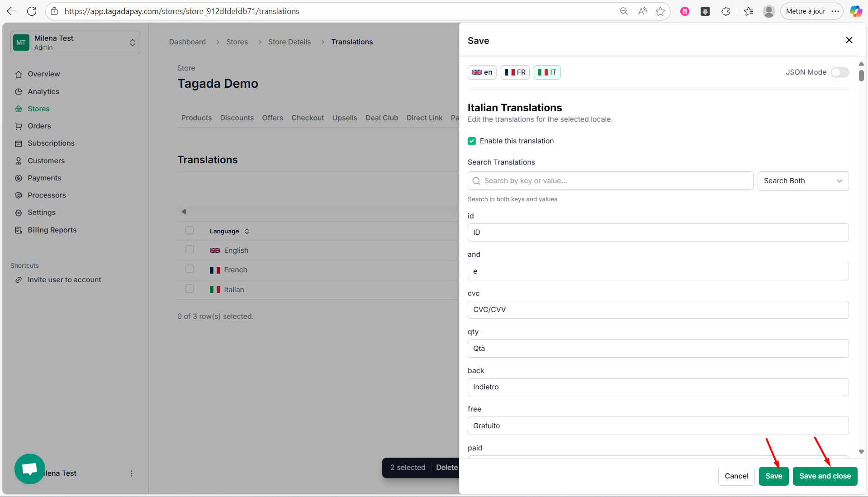868x497 pixels.
Task: Open the Copilot icon in the browser toolbar
Action: coord(855,11)
